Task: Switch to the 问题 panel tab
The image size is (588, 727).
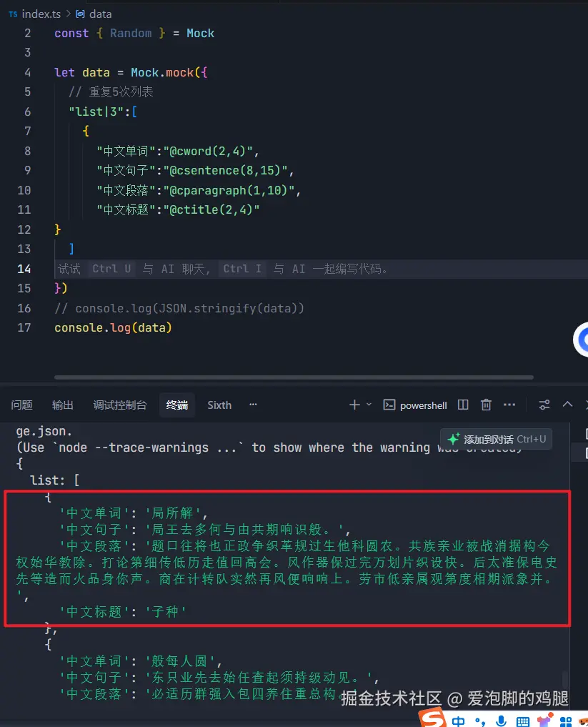Action: point(21,405)
